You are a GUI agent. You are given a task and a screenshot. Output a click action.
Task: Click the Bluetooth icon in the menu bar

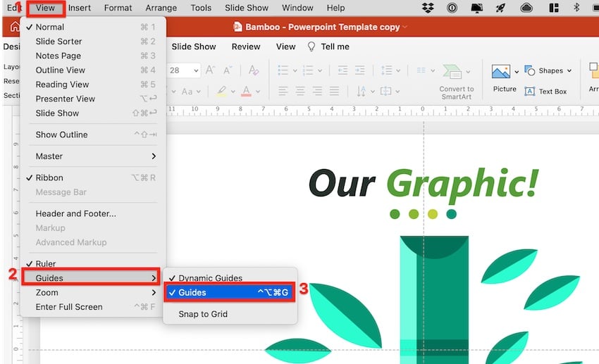point(576,8)
